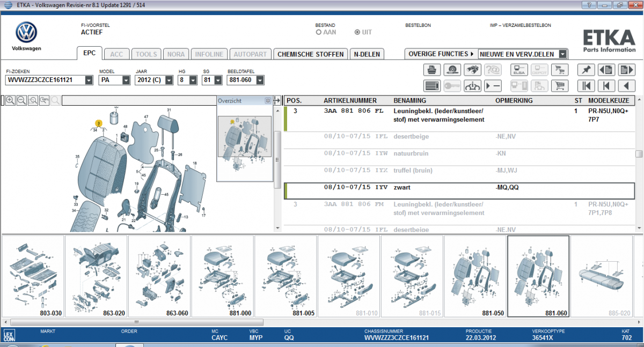Image resolution: width=644 pixels, height=347 pixels.
Task: Select the AAN radio button
Action: pyautogui.click(x=319, y=32)
